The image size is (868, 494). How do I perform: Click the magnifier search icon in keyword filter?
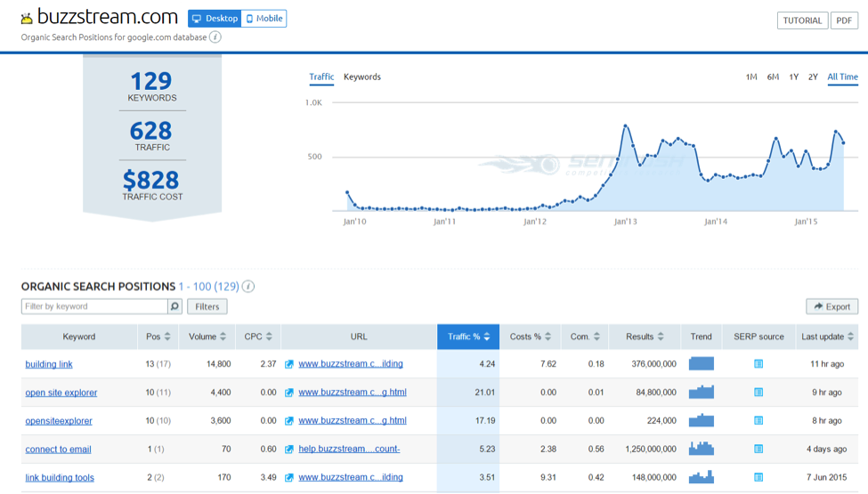pyautogui.click(x=174, y=306)
